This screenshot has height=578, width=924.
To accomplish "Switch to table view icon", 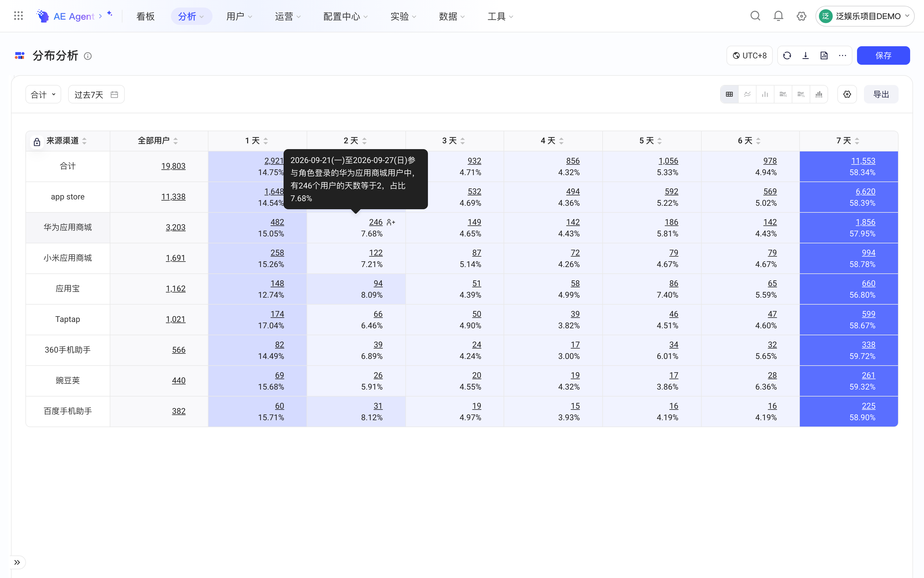I will [x=729, y=95].
